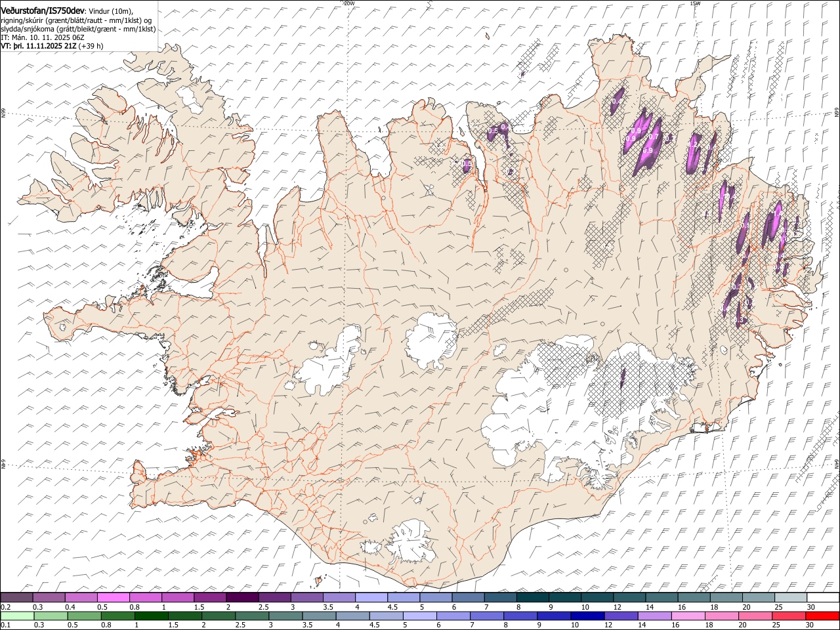The height and width of the screenshot is (630, 840).
Task: Click the 'slydda/snjókoma (grátt/bleikt/grænt' legend description line
Action: tap(78, 29)
